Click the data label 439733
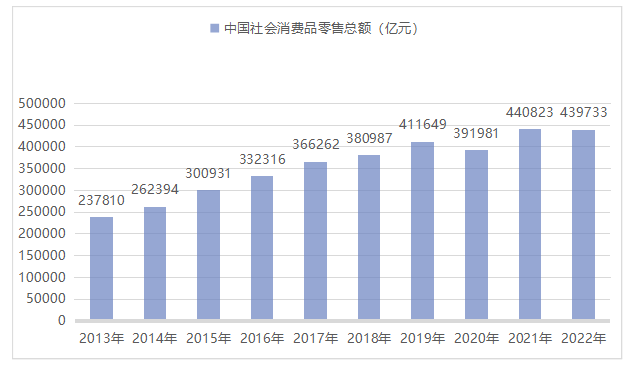 [x=584, y=112]
